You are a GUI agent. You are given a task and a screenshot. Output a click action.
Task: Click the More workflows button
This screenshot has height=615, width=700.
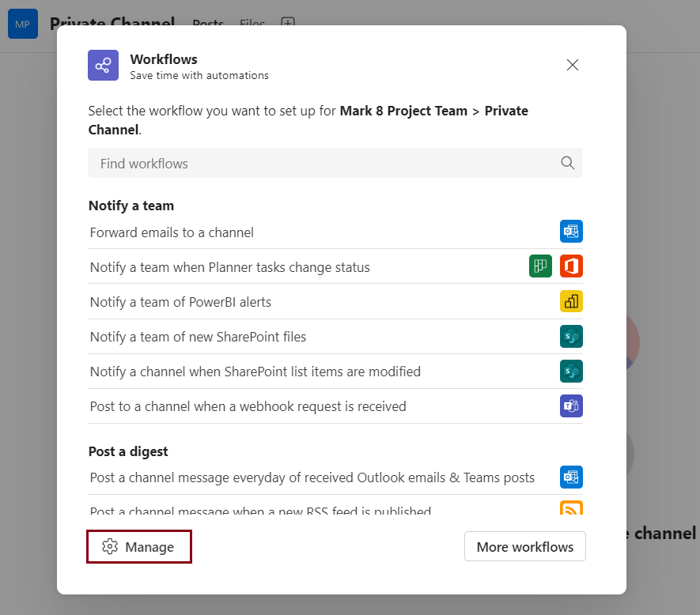[x=525, y=546]
